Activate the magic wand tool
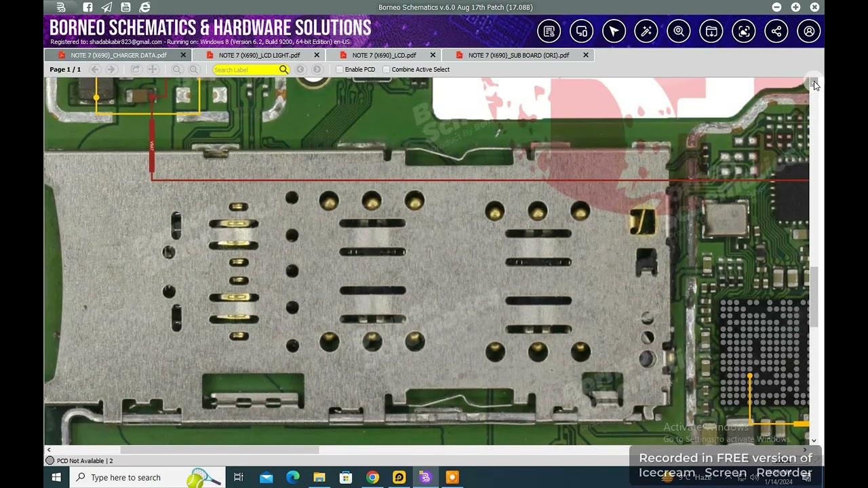868x488 pixels. [x=646, y=31]
